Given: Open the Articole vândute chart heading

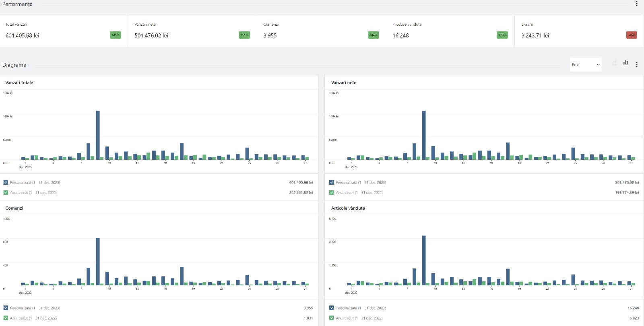Looking at the screenshot, I should pyautogui.click(x=348, y=208).
